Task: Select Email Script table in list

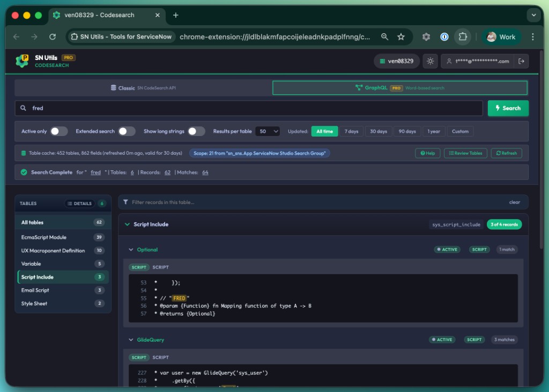Action: point(63,290)
